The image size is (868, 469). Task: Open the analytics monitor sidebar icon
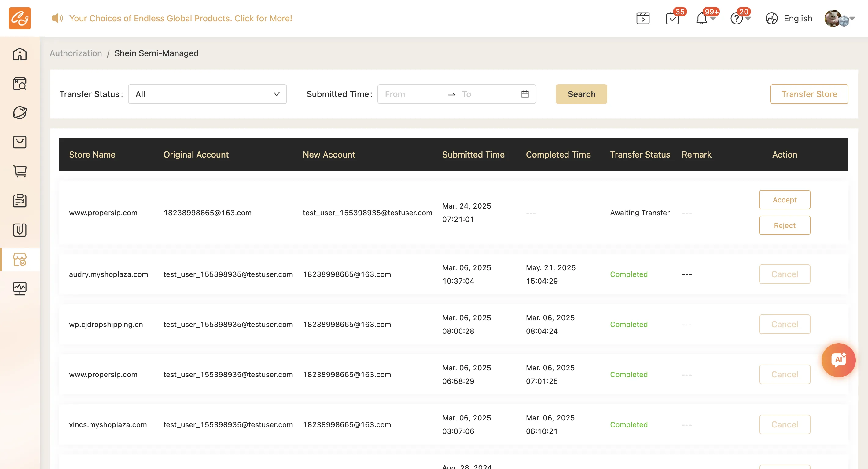[20, 289]
